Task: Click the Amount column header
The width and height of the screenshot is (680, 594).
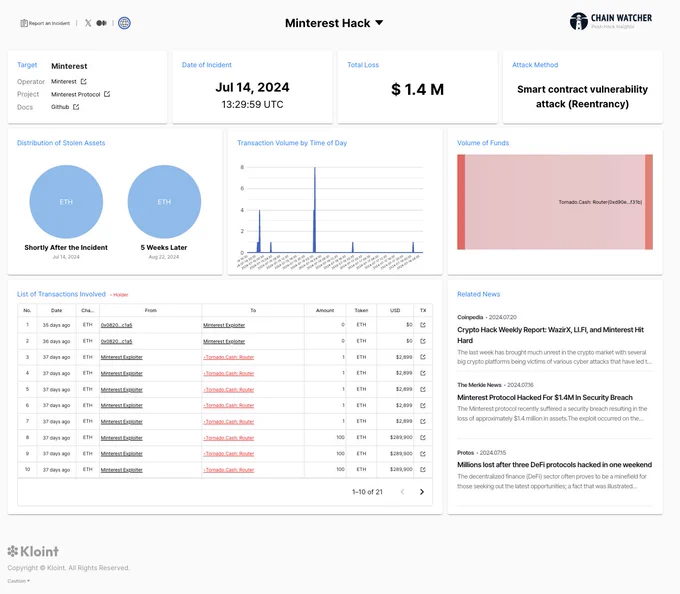Action: (325, 310)
